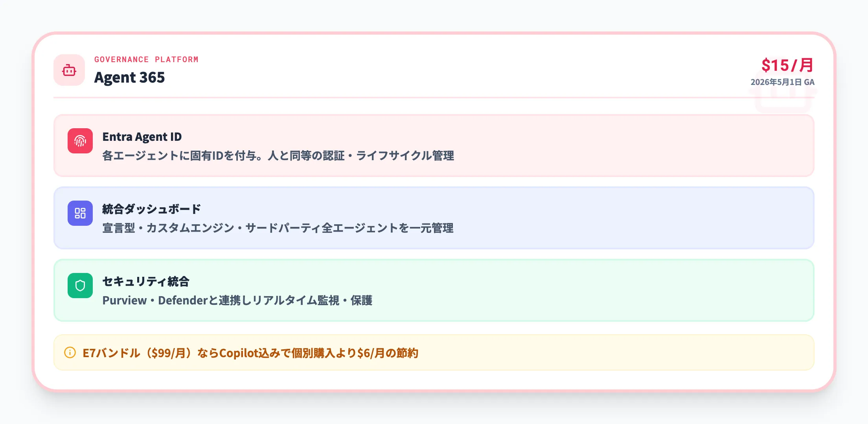Viewport: 868px width, 424px height.
Task: Click the セキュリティ統合 heading
Action: [146, 282]
